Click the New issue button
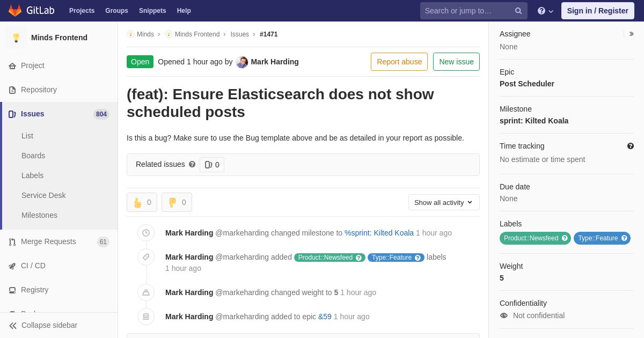The image size is (644, 338). 456,62
